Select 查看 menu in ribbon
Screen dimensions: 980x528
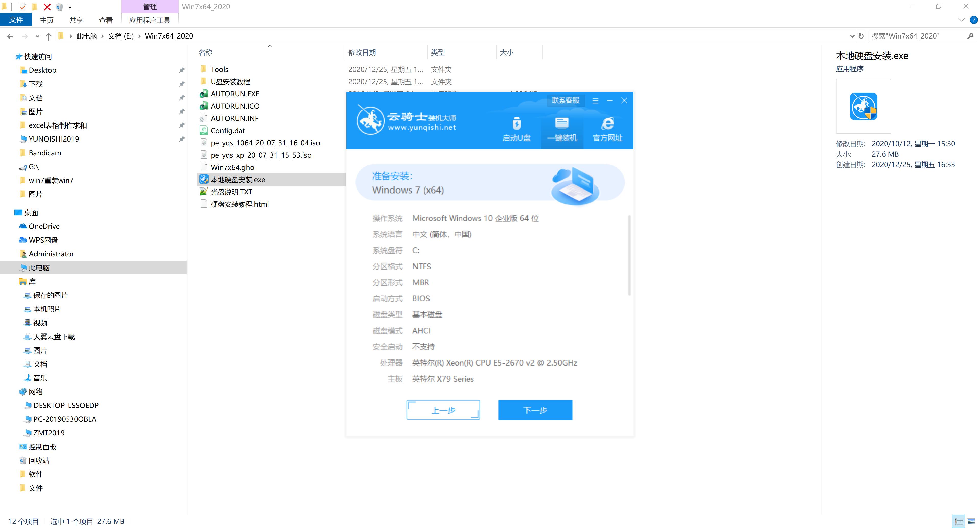tap(105, 20)
